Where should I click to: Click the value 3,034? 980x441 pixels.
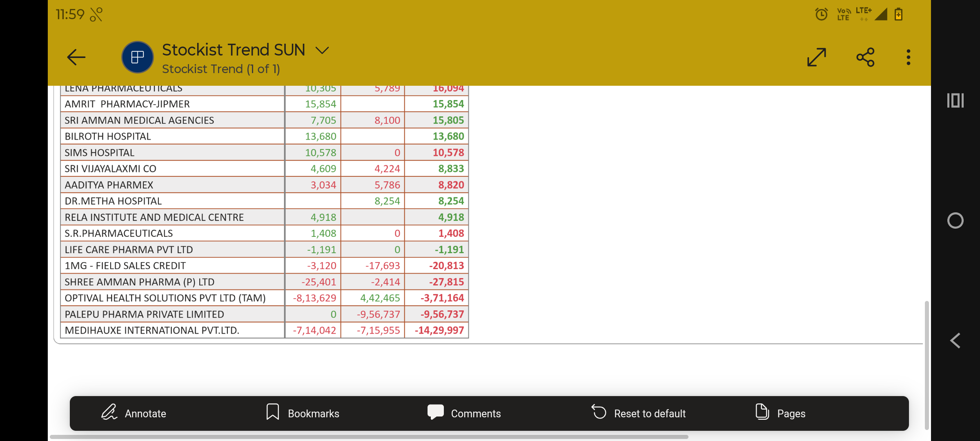[323, 185]
